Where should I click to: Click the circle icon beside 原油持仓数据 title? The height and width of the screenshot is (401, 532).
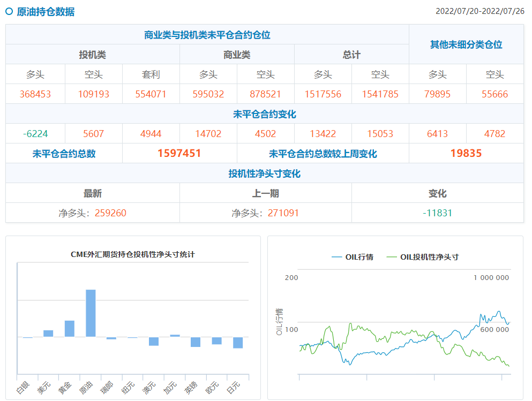pos(9,11)
